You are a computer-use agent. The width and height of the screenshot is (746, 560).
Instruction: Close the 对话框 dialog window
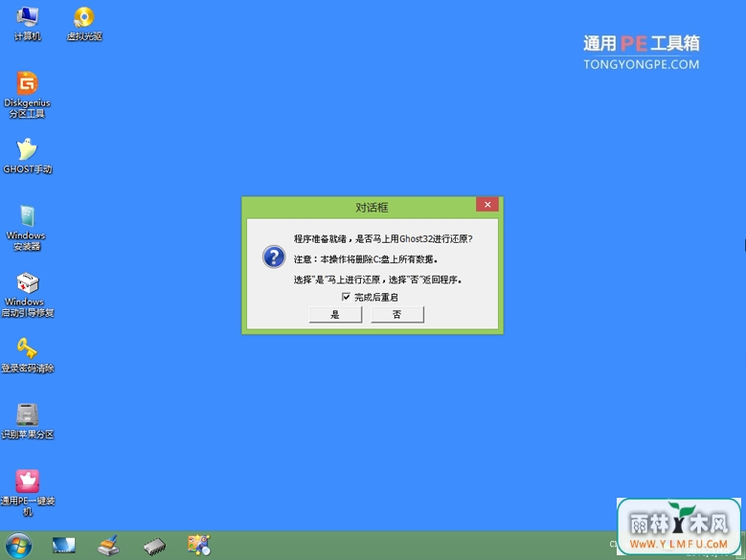pos(487,205)
